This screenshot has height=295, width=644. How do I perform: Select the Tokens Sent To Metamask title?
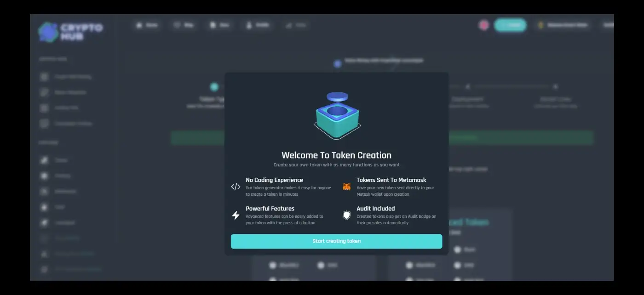[391, 180]
